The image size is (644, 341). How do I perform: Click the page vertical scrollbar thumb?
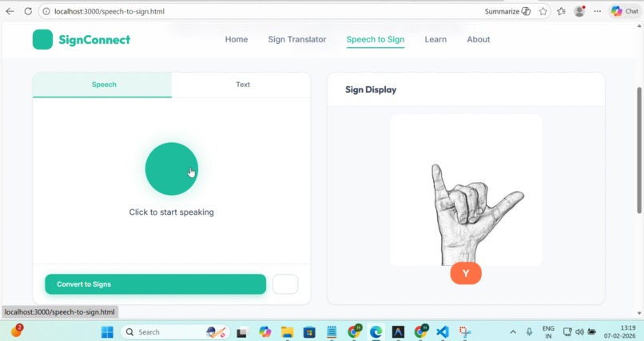(639, 150)
